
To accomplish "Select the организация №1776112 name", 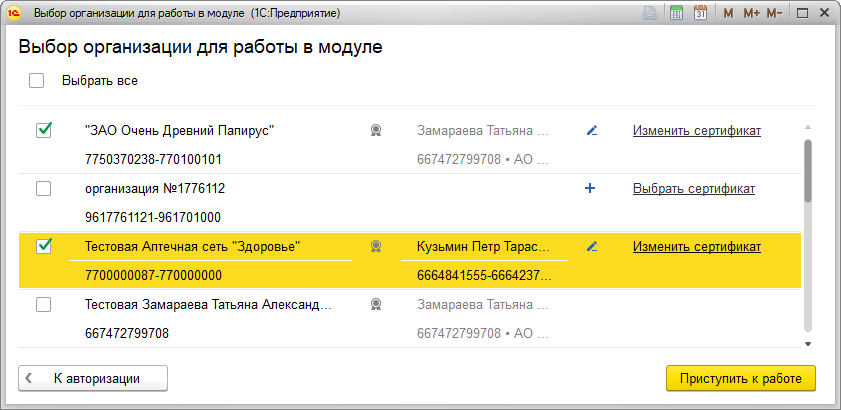I will (x=155, y=188).
